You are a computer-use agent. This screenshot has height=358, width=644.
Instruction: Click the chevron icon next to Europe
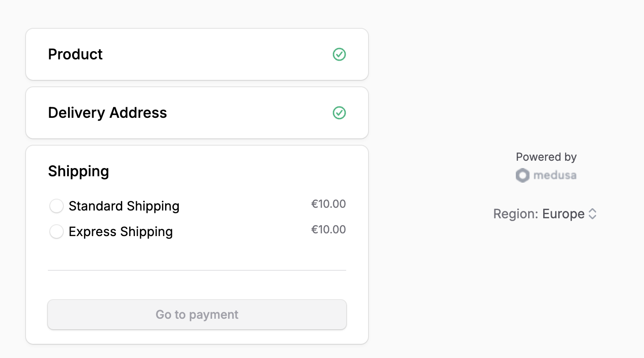(593, 214)
